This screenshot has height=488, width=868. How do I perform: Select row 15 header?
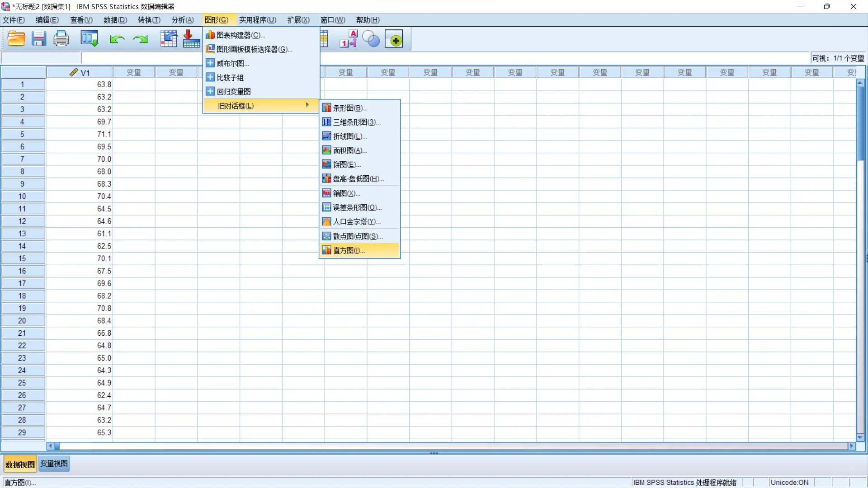(x=22, y=258)
